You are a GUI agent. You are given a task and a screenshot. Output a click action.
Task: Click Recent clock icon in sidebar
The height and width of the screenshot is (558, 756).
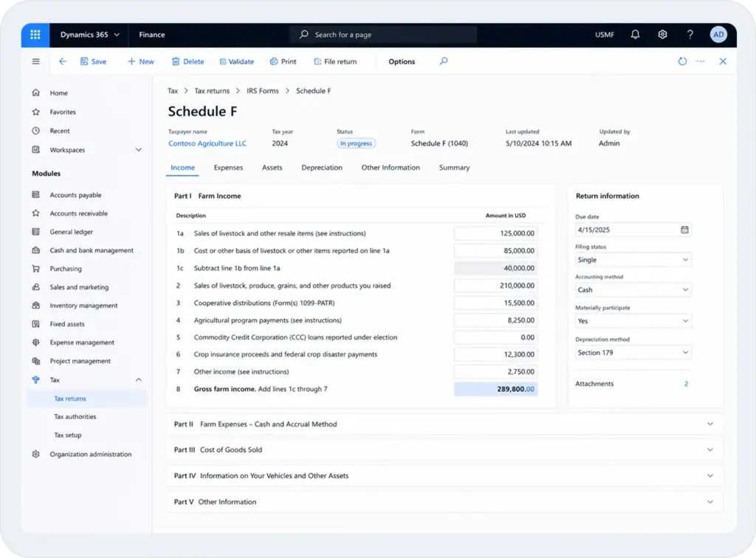point(35,131)
